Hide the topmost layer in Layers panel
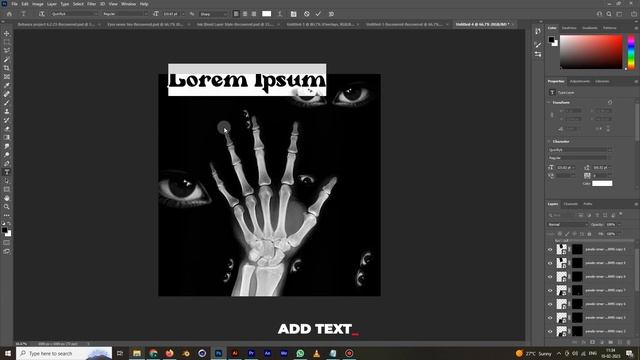This screenshot has height=360, width=640. (550, 249)
